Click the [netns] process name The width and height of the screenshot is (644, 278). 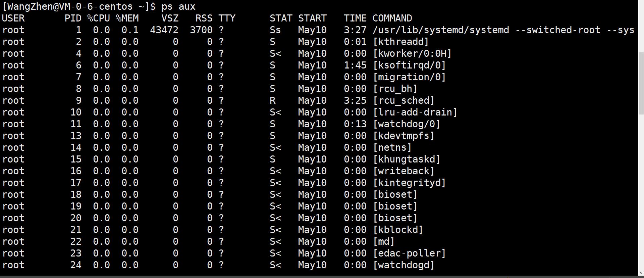click(x=392, y=147)
